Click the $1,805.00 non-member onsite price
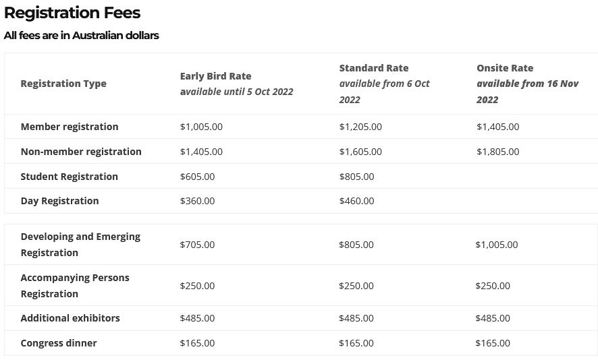598x364 pixels. point(497,152)
